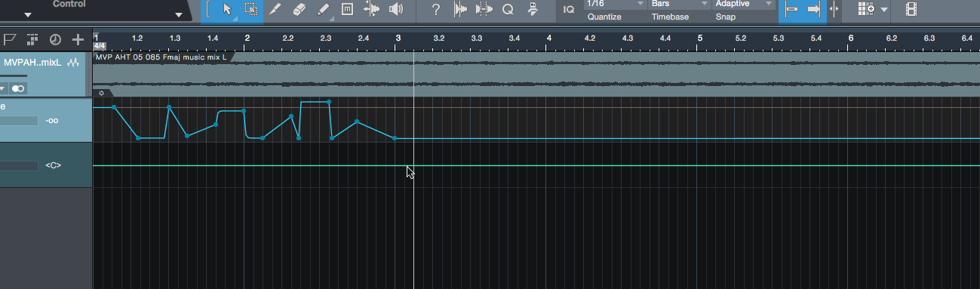The width and height of the screenshot is (980, 289).
Task: Click the Snap label
Action: coord(725,16)
